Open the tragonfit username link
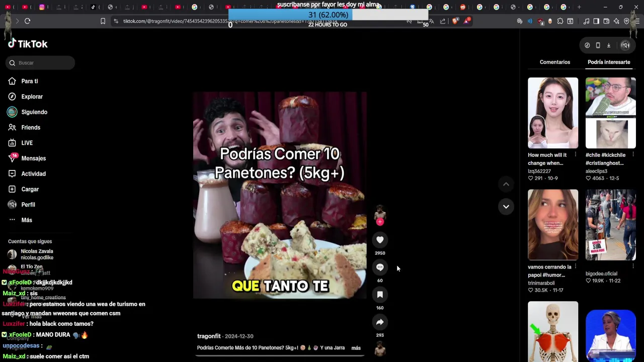The height and width of the screenshot is (362, 644). (x=209, y=336)
